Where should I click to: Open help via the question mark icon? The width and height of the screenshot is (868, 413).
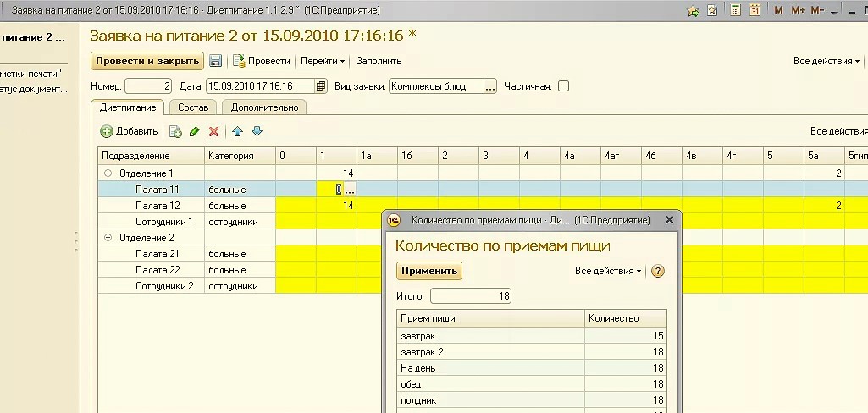pos(658,271)
